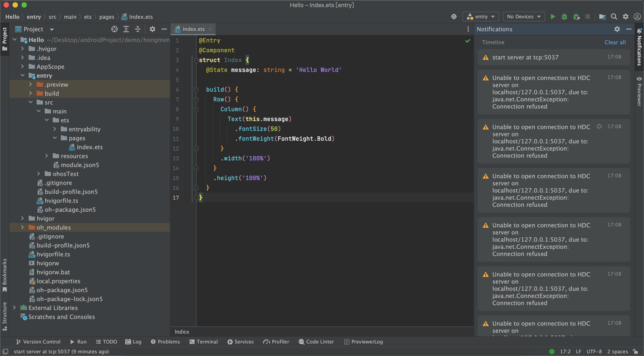Click the Index breadcrumb below the editor
The width and height of the screenshot is (644, 356).
click(x=182, y=331)
